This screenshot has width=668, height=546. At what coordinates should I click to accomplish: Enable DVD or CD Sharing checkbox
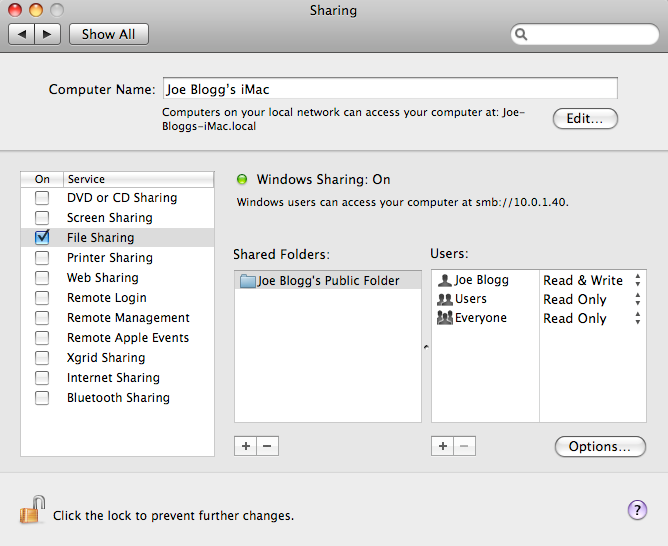tap(42, 198)
